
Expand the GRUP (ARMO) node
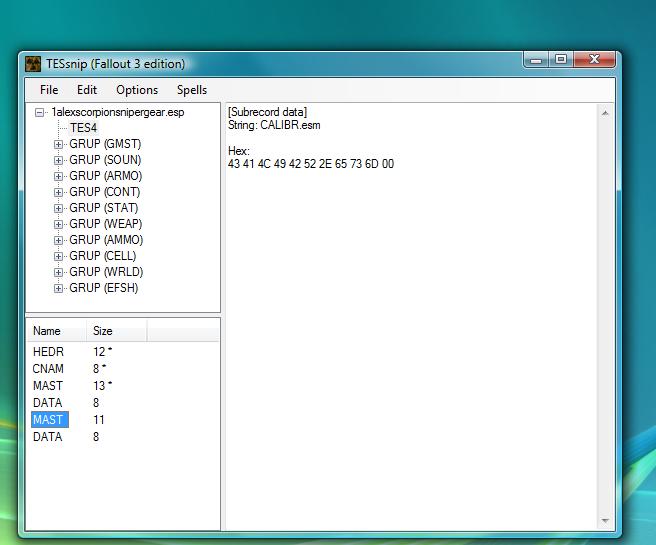pos(58,176)
